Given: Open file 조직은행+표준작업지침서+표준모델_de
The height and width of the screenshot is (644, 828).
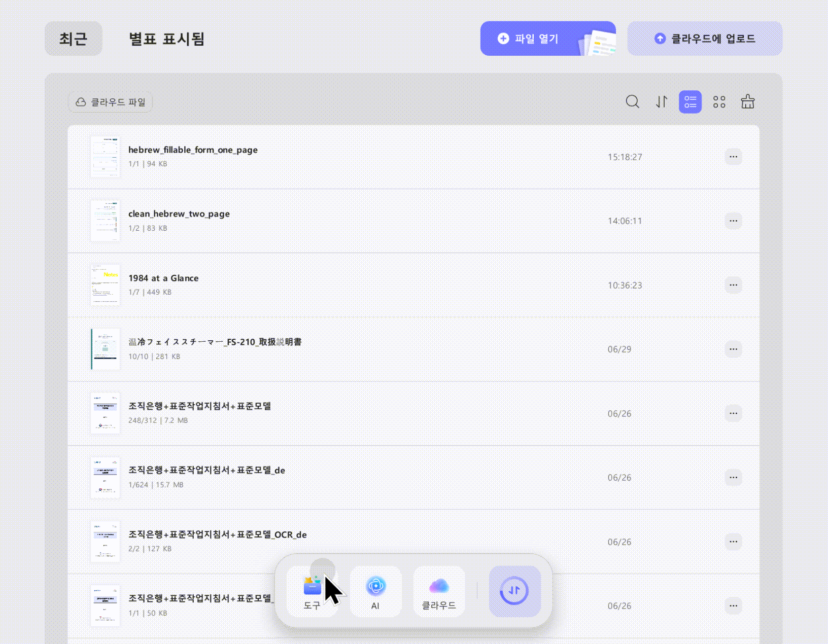Looking at the screenshot, I should click(206, 470).
